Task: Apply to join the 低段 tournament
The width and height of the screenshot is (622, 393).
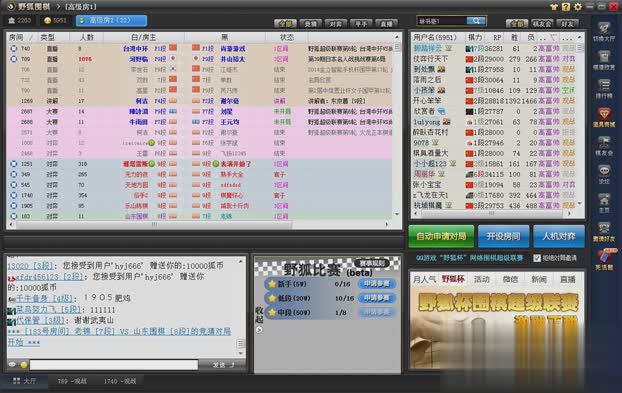Action: click(377, 298)
